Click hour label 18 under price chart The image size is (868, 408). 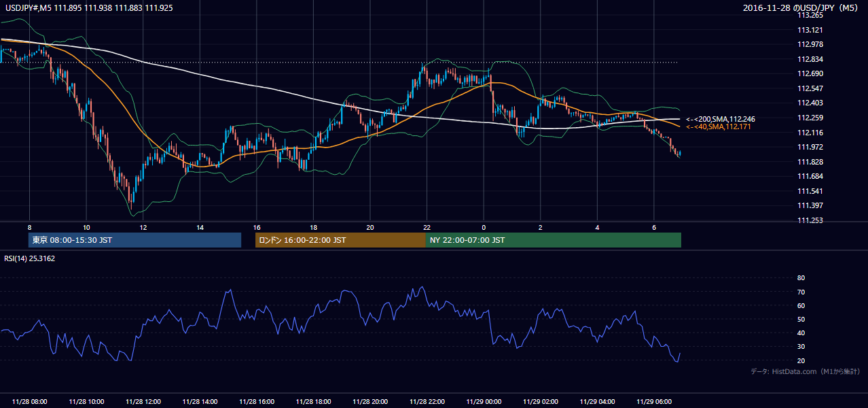(313, 227)
